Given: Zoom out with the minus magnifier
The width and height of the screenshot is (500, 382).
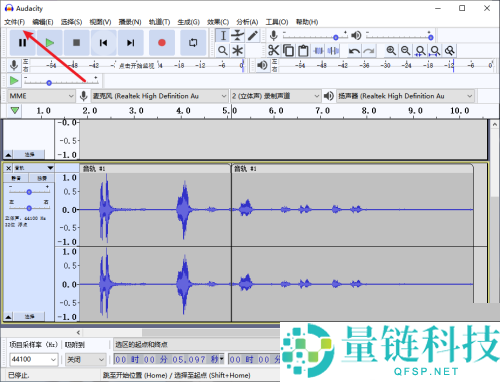Looking at the screenshot, I should coord(406,51).
